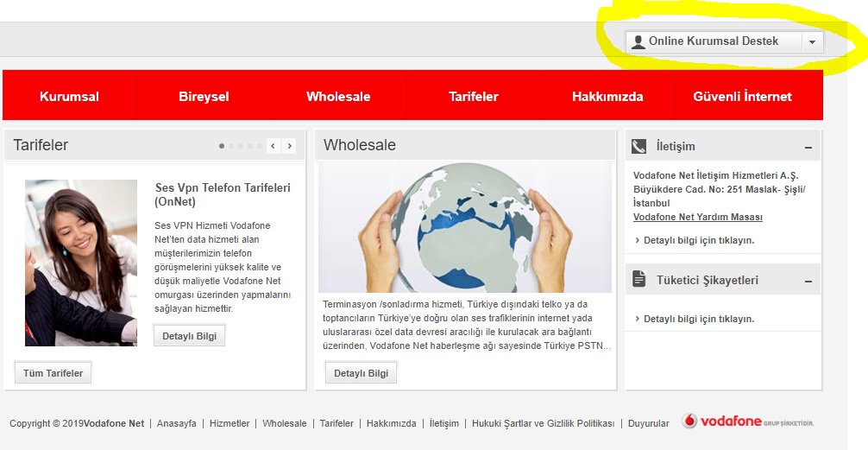The height and width of the screenshot is (450, 868).
Task: Click the Tüm Tarifeler button
Action: click(53, 373)
